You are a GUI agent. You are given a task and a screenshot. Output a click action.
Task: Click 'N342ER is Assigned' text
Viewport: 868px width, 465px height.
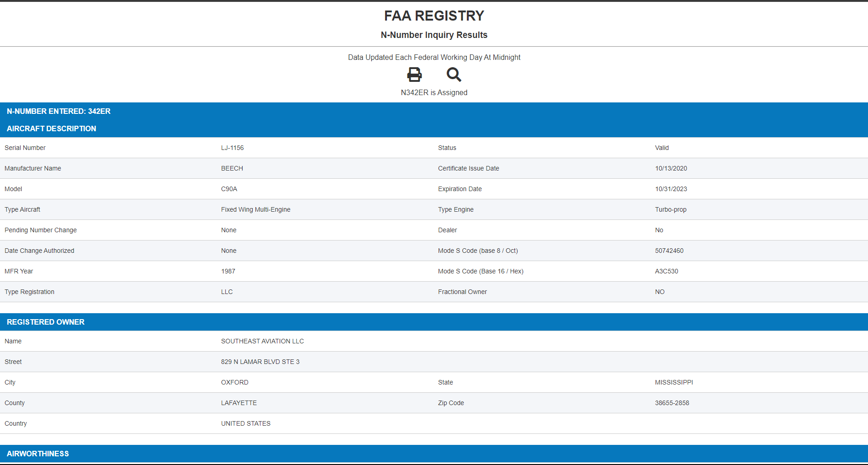tap(434, 92)
